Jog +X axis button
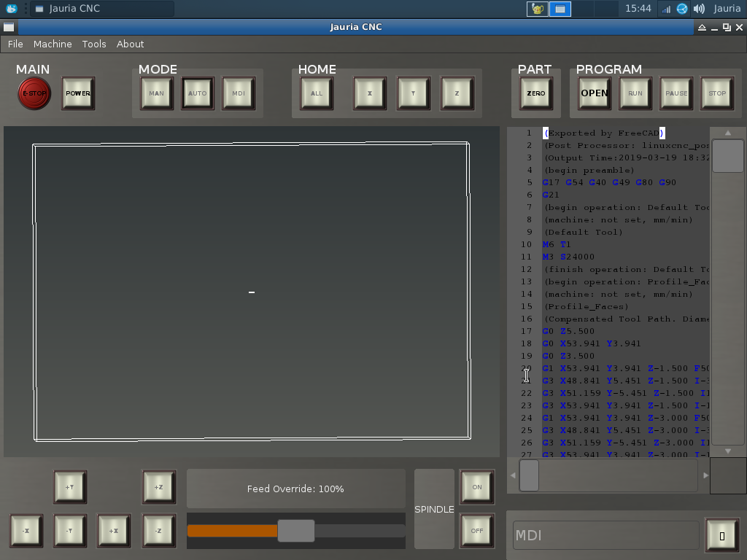Screen dimensions: 747x560 pos(114,531)
